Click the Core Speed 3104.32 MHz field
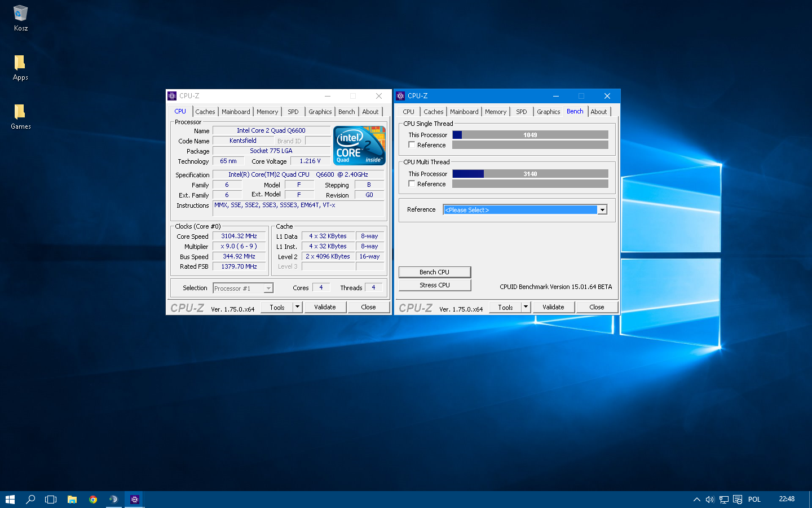 239,237
